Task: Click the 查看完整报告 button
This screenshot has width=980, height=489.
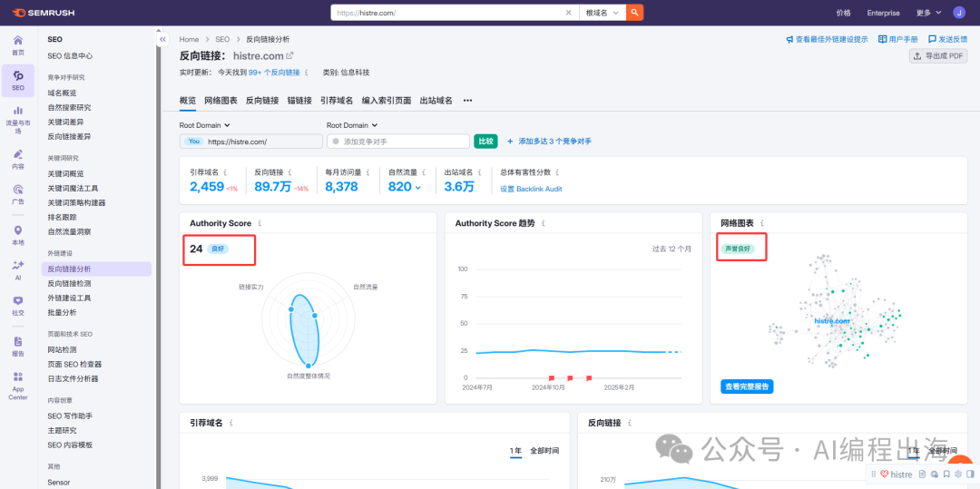Action: tap(748, 386)
